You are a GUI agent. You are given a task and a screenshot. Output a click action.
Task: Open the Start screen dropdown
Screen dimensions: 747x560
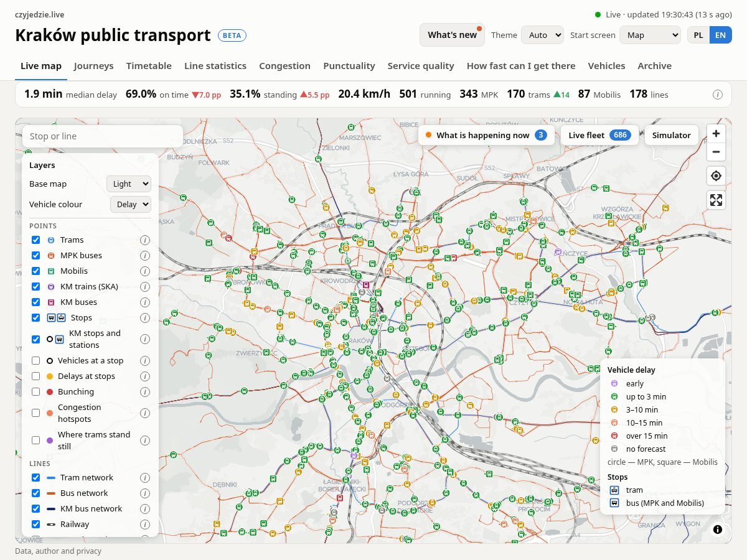click(650, 35)
